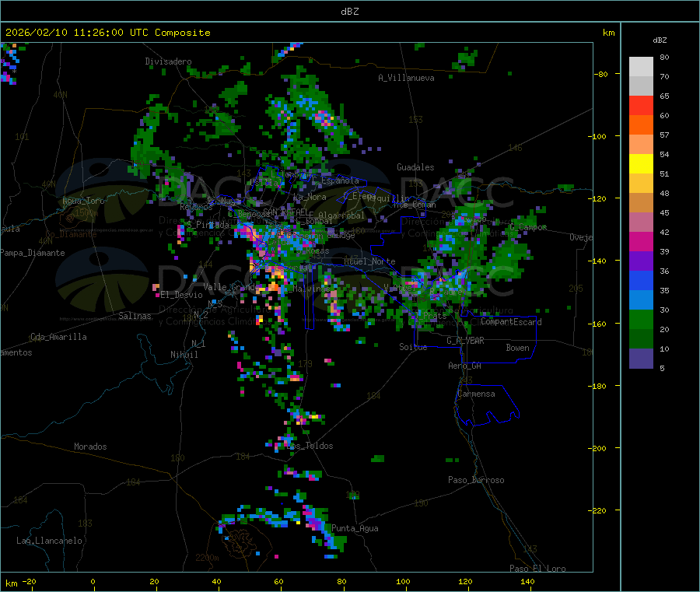This screenshot has width=700, height=592.
Task: Click the Atuel_Norte place label
Action: click(369, 261)
